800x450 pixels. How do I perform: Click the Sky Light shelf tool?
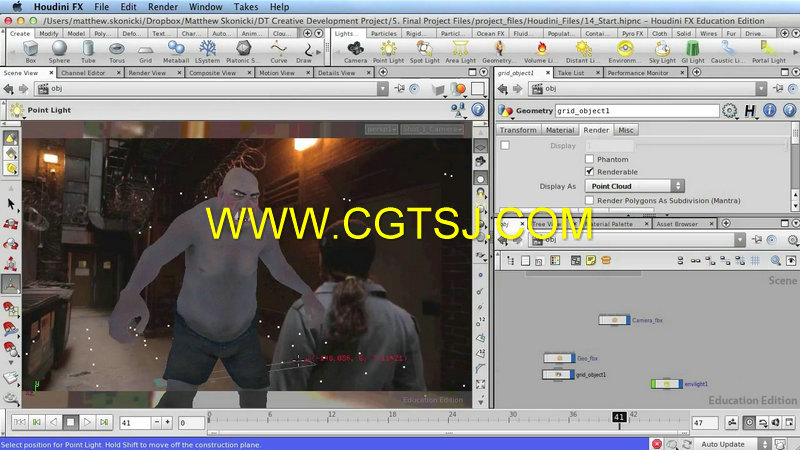tap(662, 52)
